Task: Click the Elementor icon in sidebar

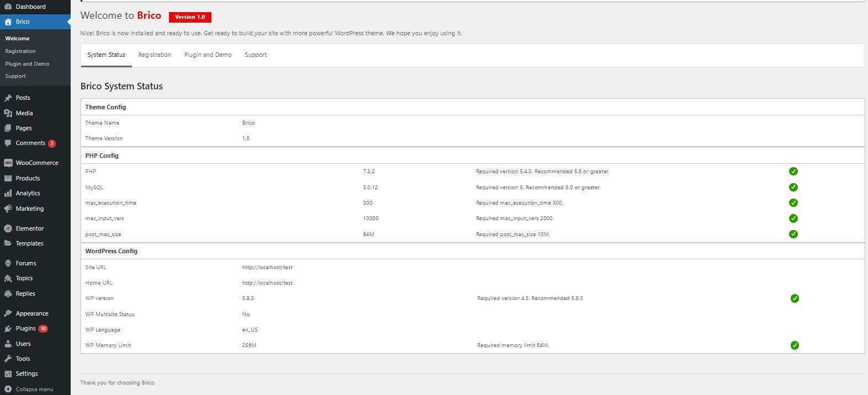Action: pyautogui.click(x=8, y=228)
